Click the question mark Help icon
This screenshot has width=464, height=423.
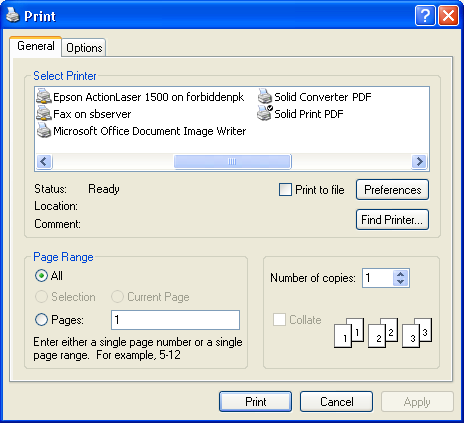coord(425,15)
